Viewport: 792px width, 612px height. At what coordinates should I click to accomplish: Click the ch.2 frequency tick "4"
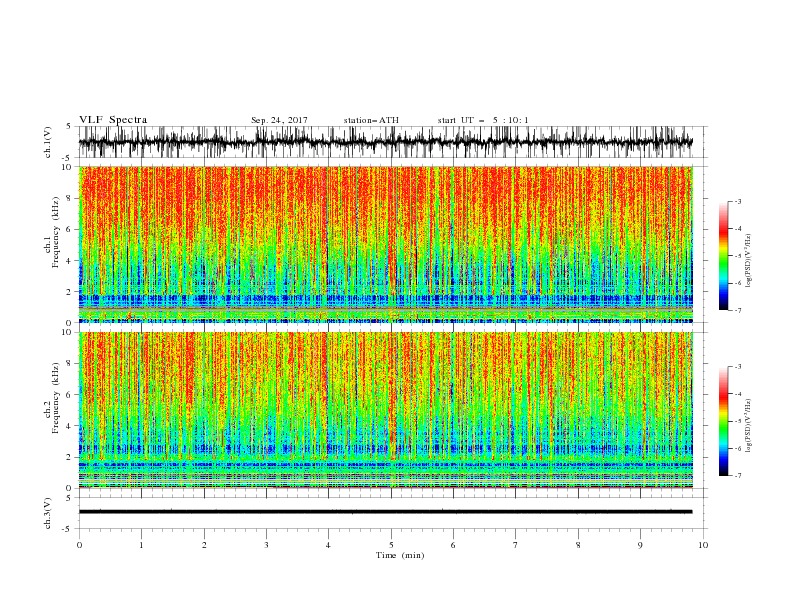pos(70,426)
